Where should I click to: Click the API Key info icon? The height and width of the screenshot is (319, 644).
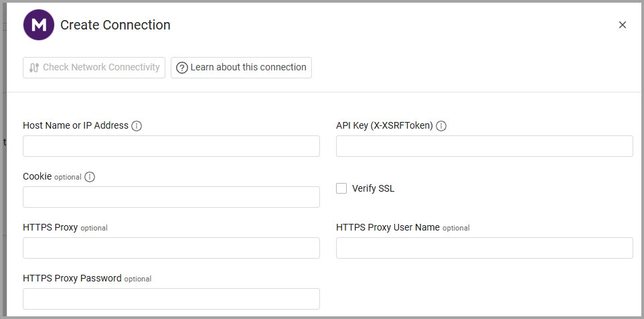(441, 126)
